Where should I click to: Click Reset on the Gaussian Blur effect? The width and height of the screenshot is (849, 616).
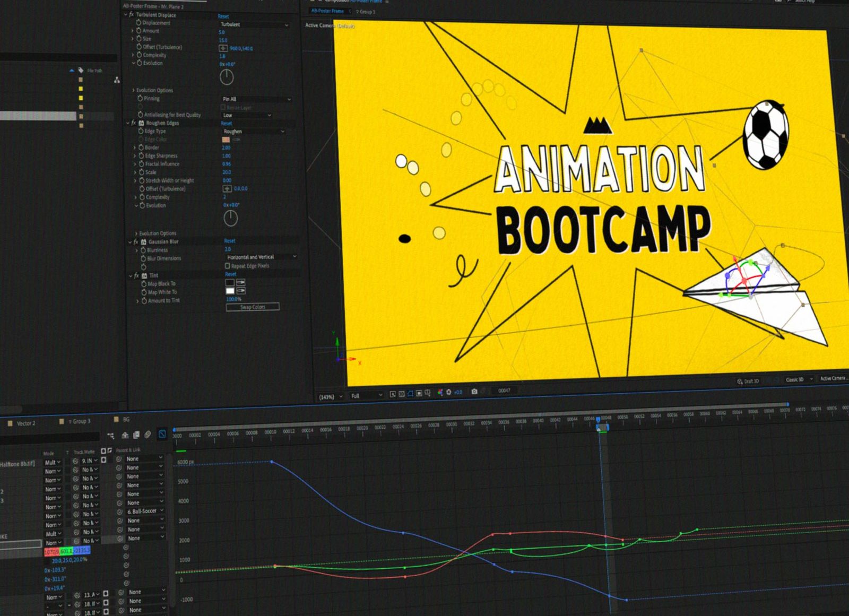[229, 240]
